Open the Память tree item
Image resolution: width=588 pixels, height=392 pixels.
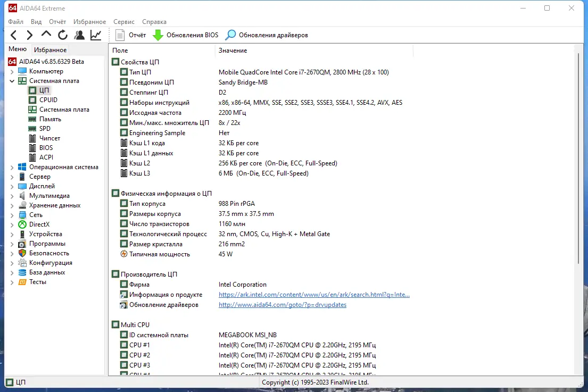pos(45,119)
